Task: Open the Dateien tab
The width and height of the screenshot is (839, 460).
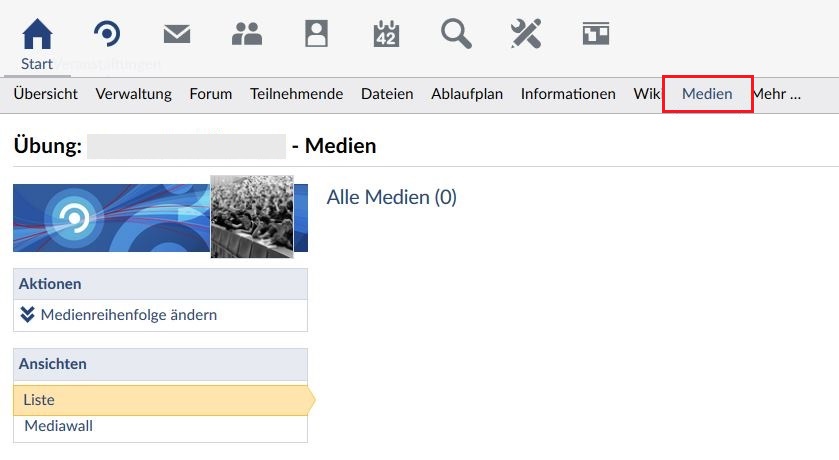Action: pos(387,94)
